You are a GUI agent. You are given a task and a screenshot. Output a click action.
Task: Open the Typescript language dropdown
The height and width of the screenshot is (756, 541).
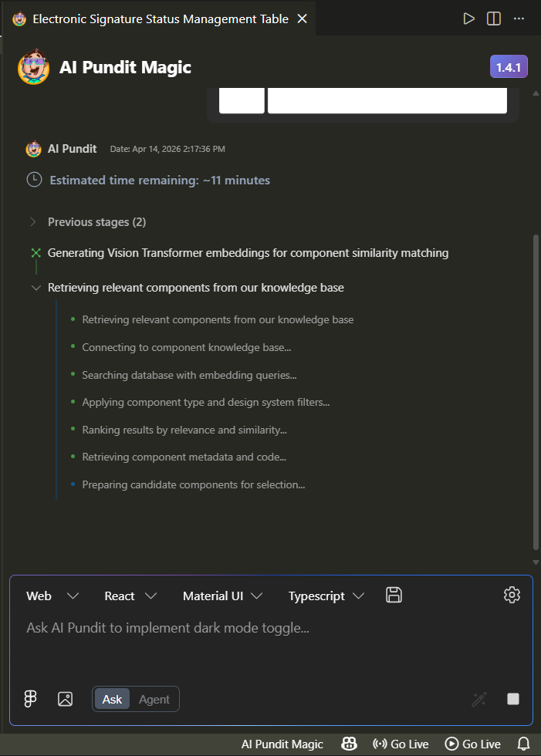(326, 596)
